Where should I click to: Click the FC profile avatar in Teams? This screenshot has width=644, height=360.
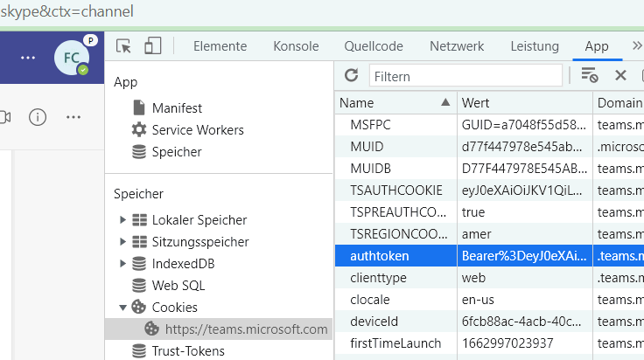(73, 58)
